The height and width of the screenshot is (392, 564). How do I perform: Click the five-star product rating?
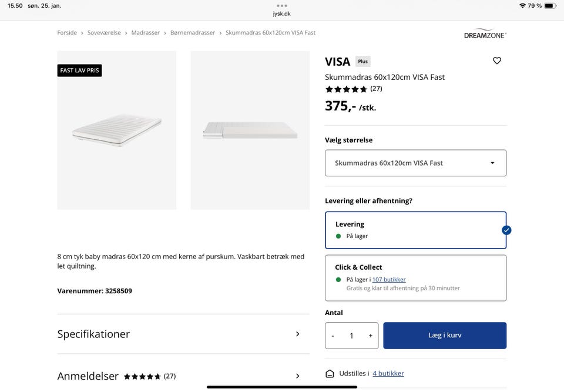347,89
